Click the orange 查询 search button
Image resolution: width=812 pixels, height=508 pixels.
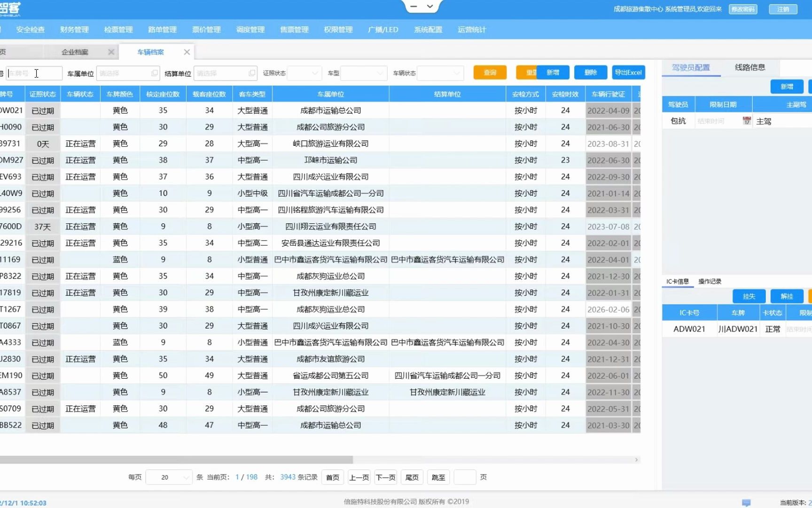click(490, 72)
